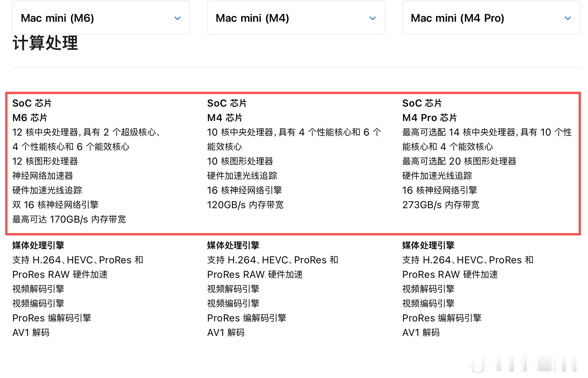Image resolution: width=588 pixels, height=378 pixels.
Task: Select the 计算处理 section heading
Action: [45, 43]
